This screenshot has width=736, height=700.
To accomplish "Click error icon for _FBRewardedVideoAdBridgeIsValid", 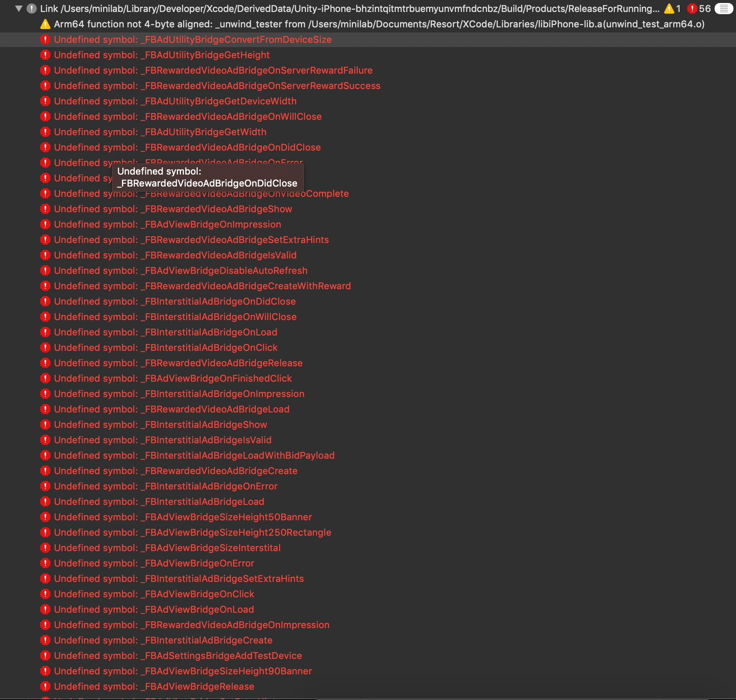I will click(x=45, y=255).
